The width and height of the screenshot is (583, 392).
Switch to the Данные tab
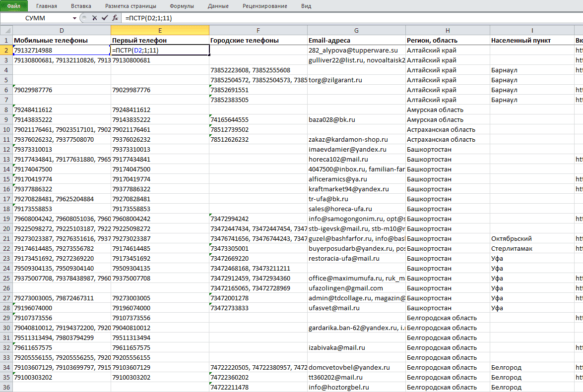tap(218, 6)
